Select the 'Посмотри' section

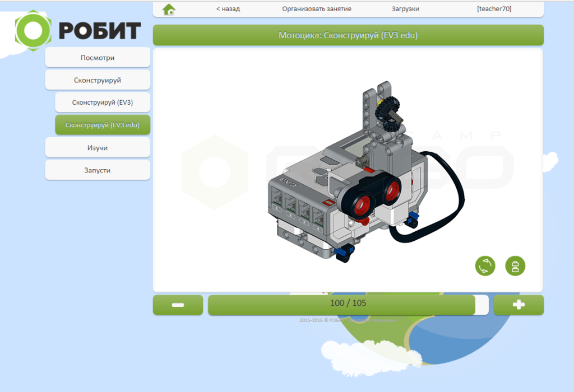[x=98, y=58]
